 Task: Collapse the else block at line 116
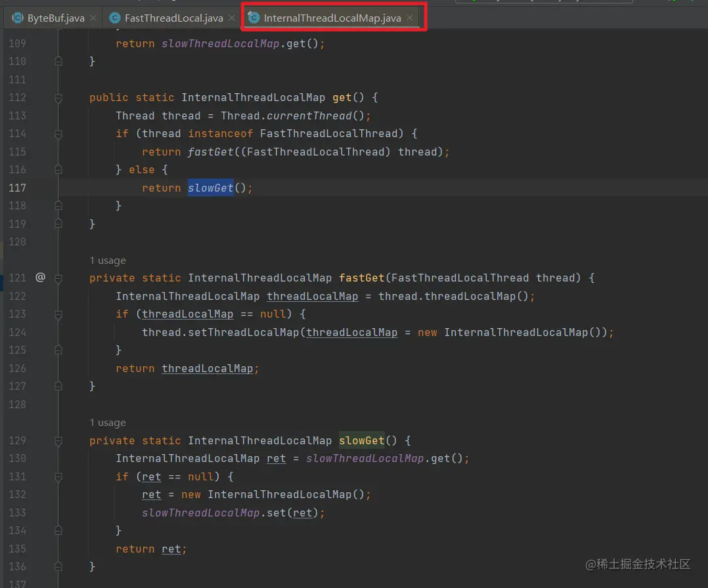58,169
